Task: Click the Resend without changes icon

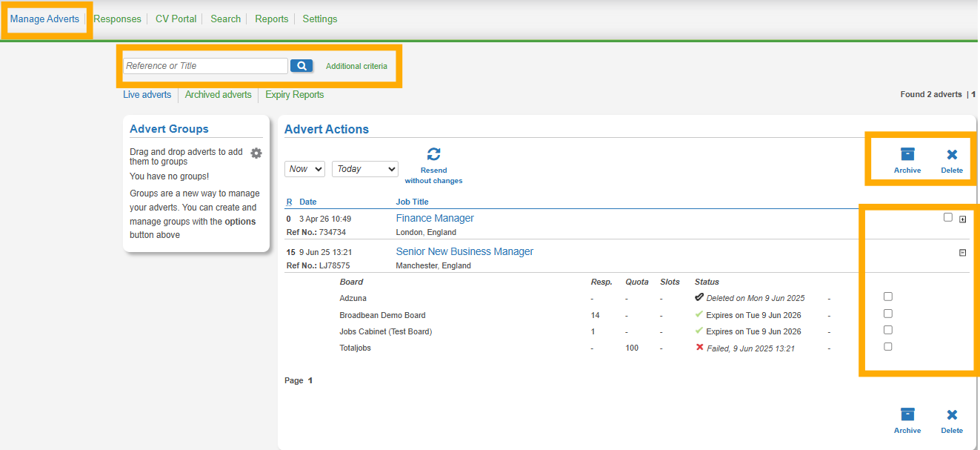Action: click(x=434, y=154)
